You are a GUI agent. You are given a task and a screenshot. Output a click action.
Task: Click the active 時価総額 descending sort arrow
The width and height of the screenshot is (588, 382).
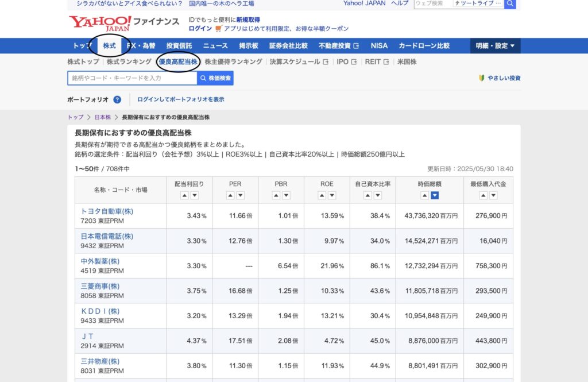(x=435, y=195)
